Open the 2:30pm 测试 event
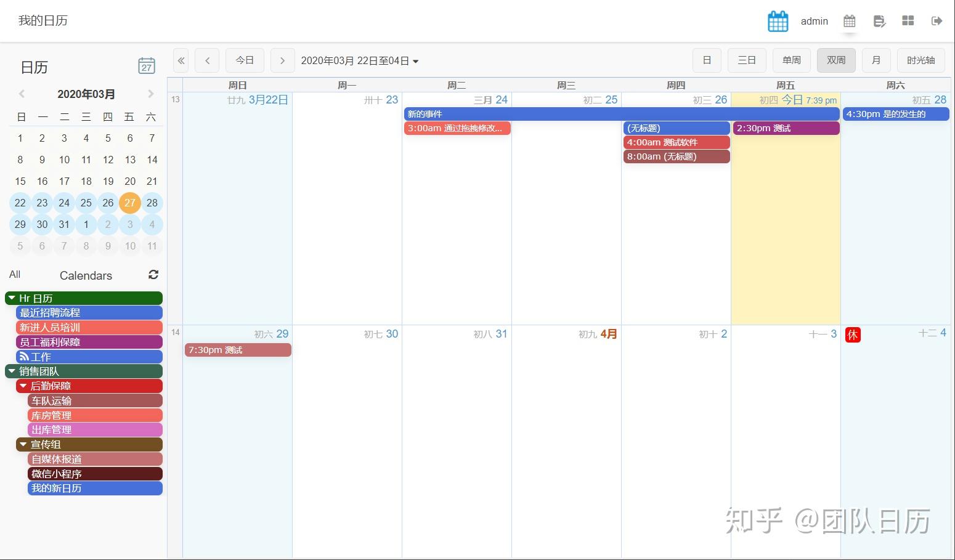 click(x=786, y=128)
